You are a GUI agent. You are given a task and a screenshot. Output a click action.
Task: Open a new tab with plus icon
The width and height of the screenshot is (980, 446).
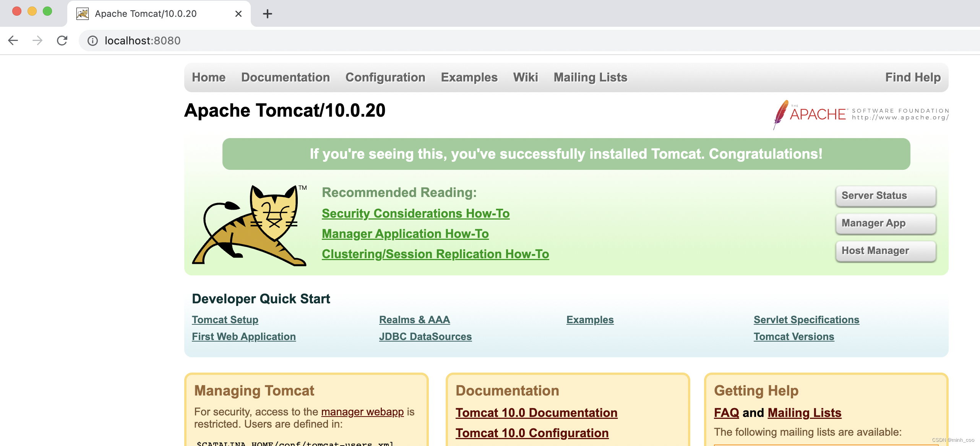pyautogui.click(x=268, y=14)
